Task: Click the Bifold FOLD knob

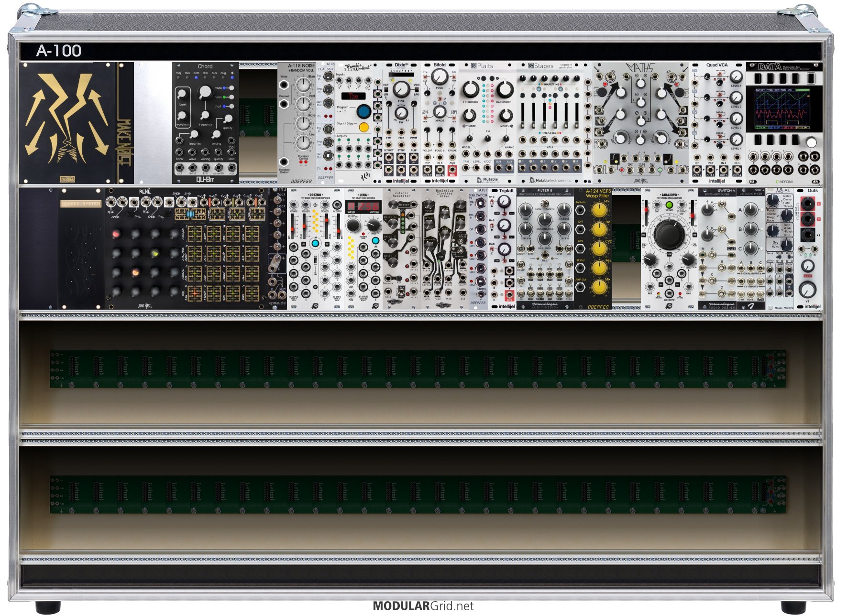Action: [440, 76]
